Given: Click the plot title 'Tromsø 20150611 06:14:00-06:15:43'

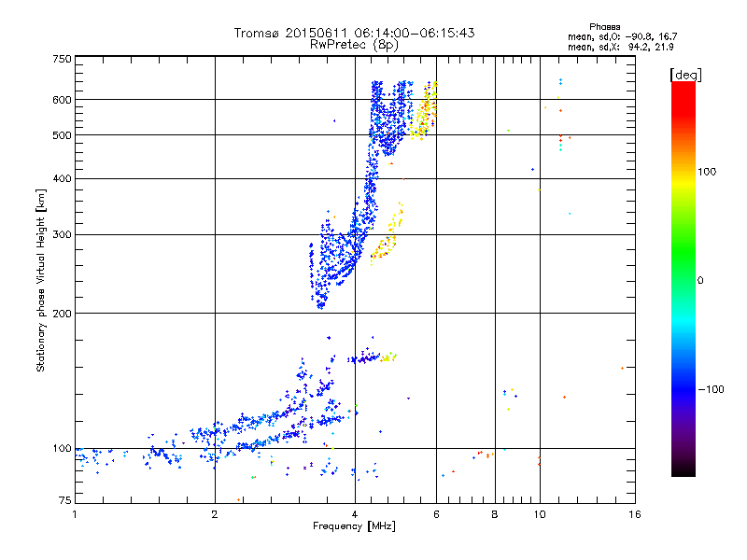Looking at the screenshot, I should [x=354, y=33].
